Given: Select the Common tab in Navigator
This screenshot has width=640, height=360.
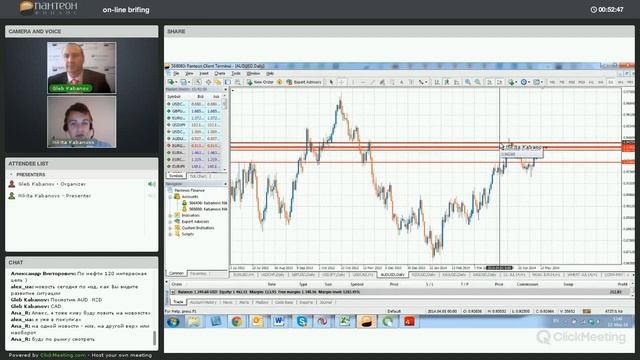Looking at the screenshot, I should pyautogui.click(x=176, y=273).
